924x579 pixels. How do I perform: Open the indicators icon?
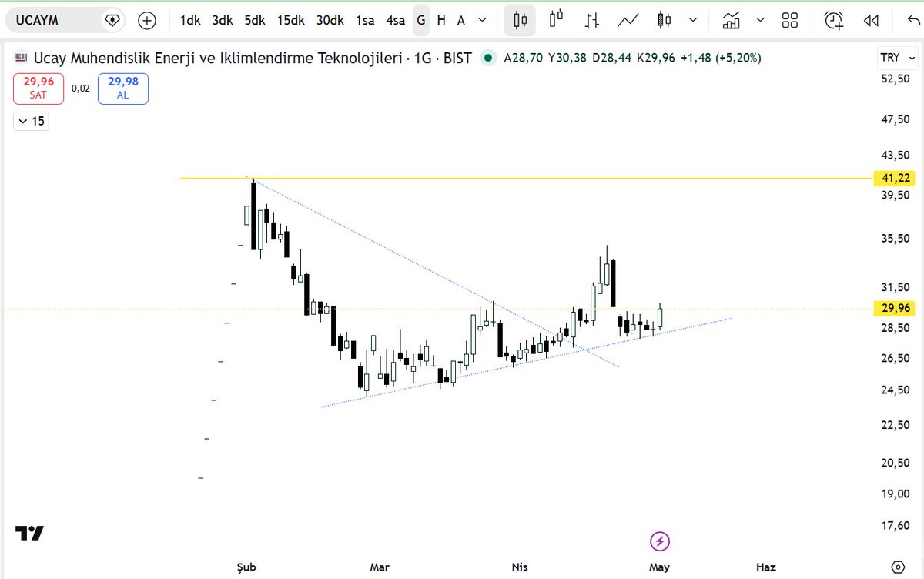click(731, 21)
